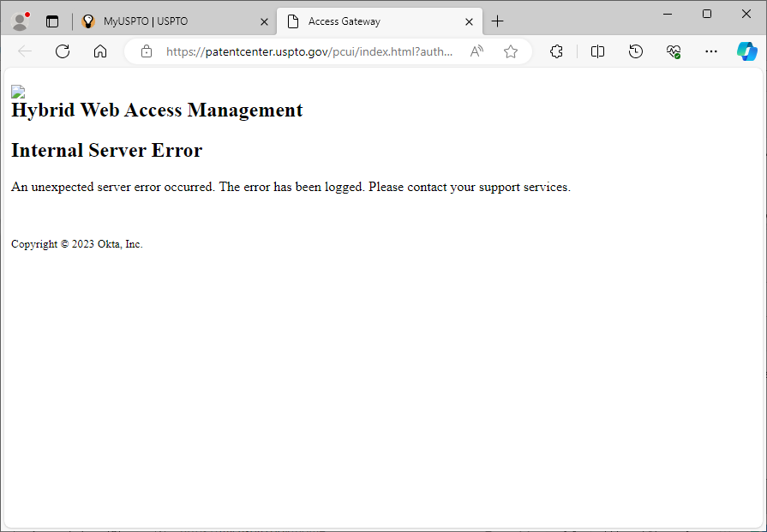
Task: Enable split screen view
Action: click(598, 51)
